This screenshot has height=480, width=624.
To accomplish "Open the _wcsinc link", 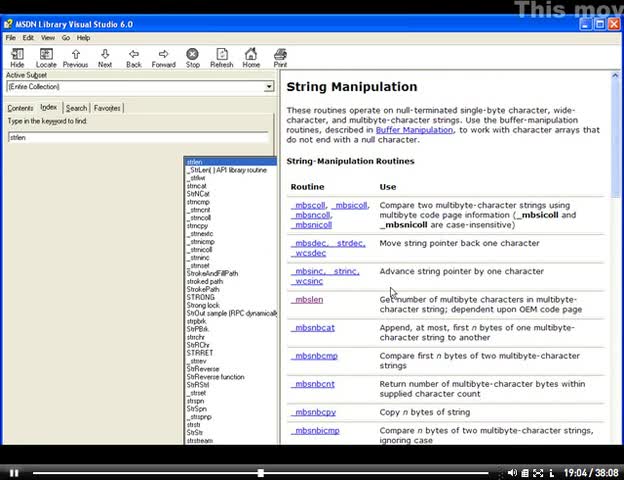I will (307, 281).
